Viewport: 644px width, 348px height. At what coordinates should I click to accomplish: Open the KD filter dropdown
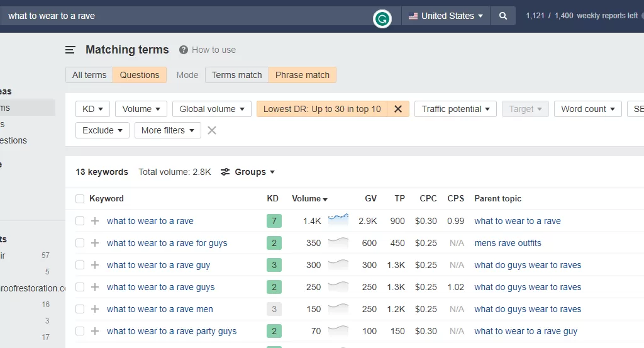tap(92, 109)
